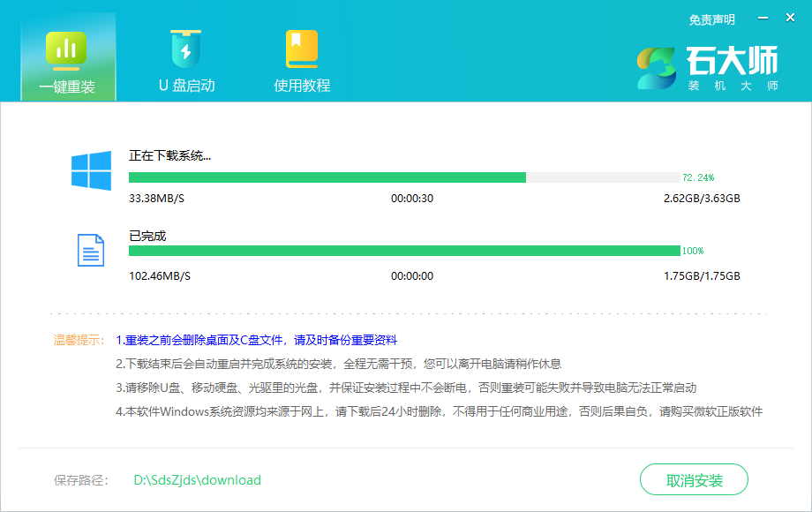812x512 pixels.
Task: Click the U盘启动 lightning icon
Action: click(185, 49)
